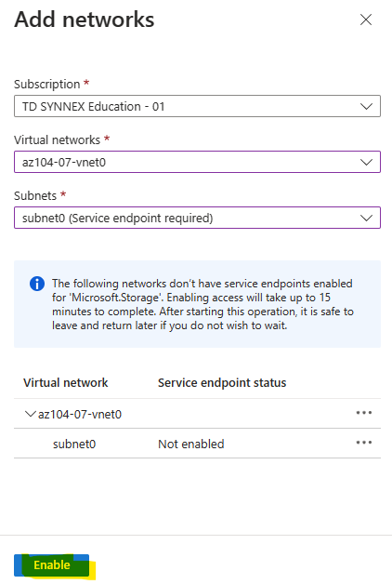Open the Virtual networks az104-07-vnet0 dropdown

point(197,162)
